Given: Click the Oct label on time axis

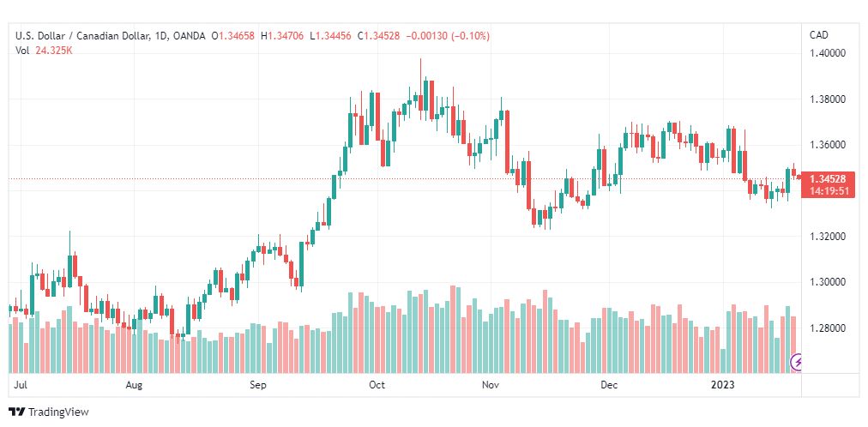Looking at the screenshot, I should click(x=377, y=386).
